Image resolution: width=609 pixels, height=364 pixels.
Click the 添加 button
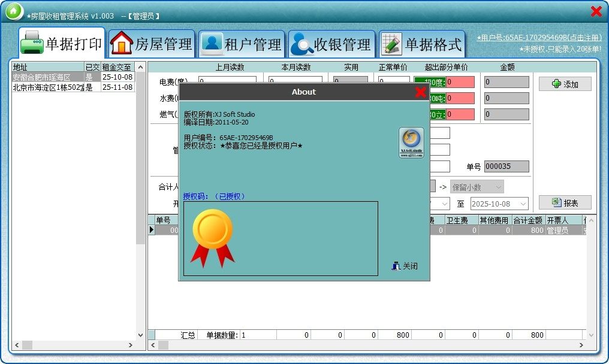pyautogui.click(x=565, y=84)
